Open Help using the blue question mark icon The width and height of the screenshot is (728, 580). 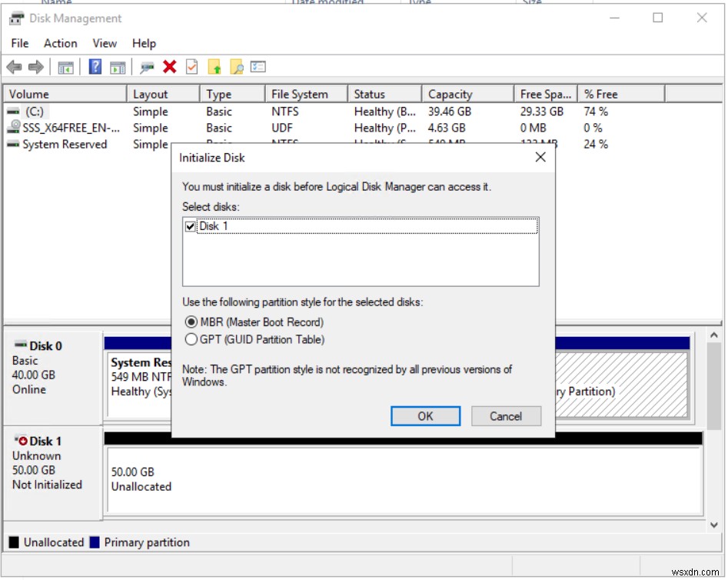tap(94, 67)
